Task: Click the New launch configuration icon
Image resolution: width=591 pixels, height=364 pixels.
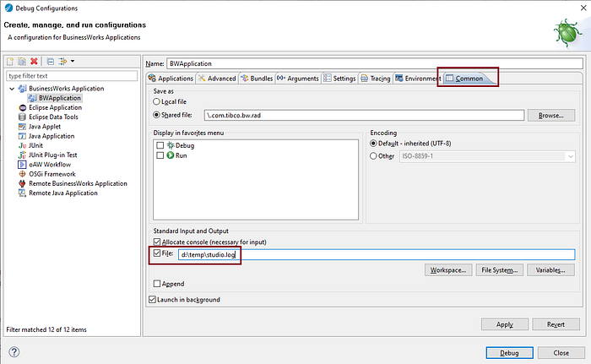Action: [10, 61]
